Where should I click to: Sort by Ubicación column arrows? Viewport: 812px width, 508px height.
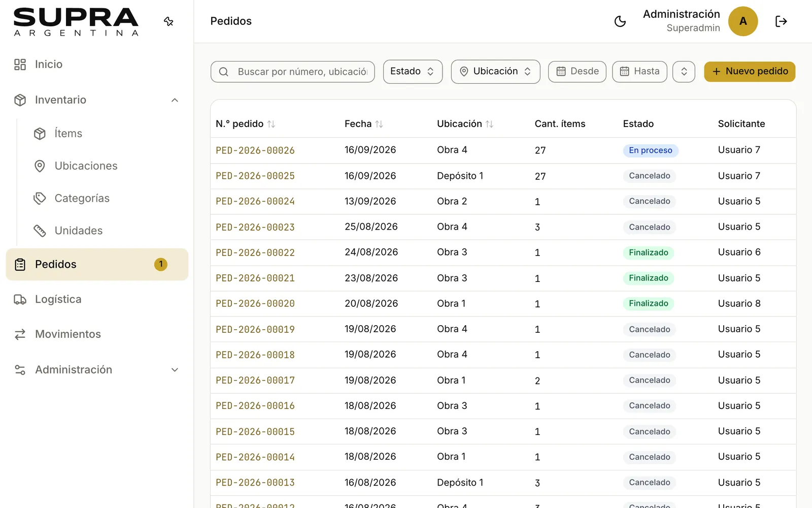[489, 124]
